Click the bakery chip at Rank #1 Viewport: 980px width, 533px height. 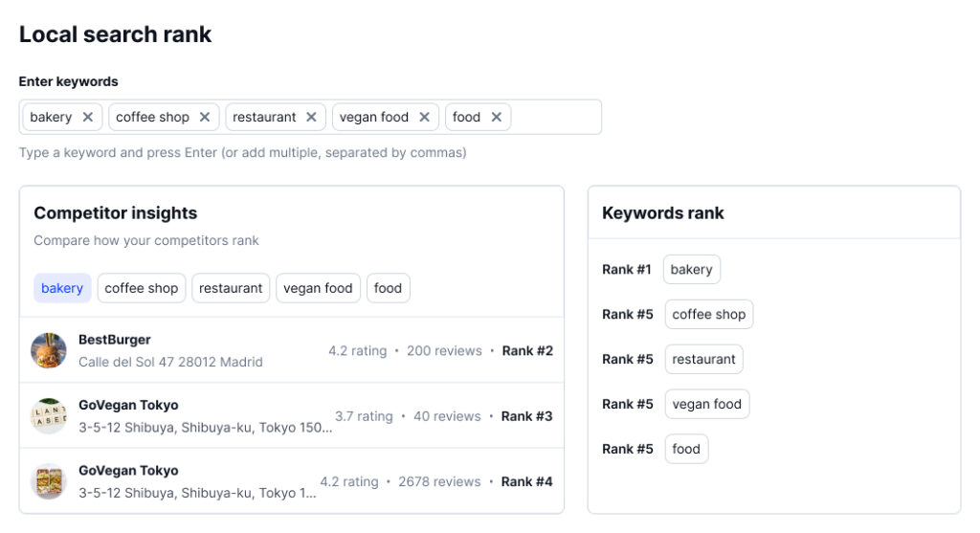pos(691,270)
